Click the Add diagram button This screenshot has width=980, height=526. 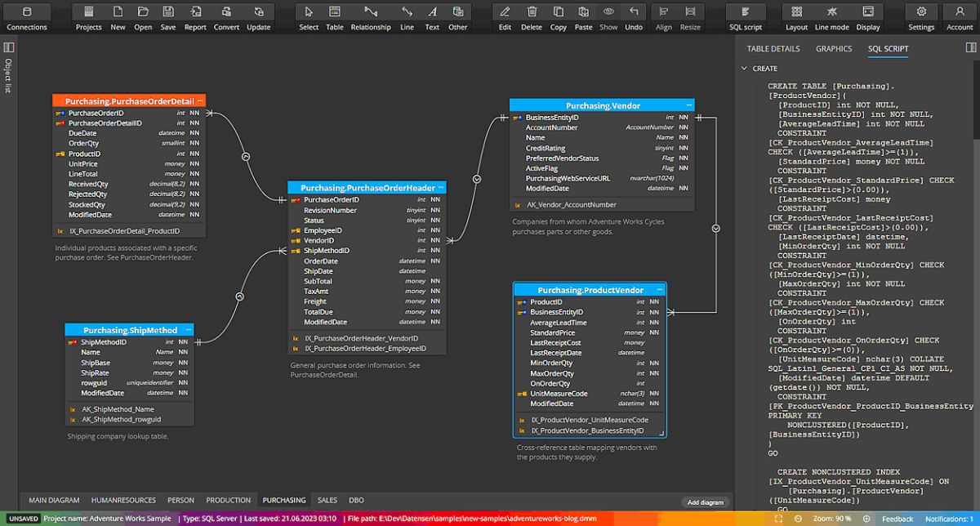click(705, 502)
